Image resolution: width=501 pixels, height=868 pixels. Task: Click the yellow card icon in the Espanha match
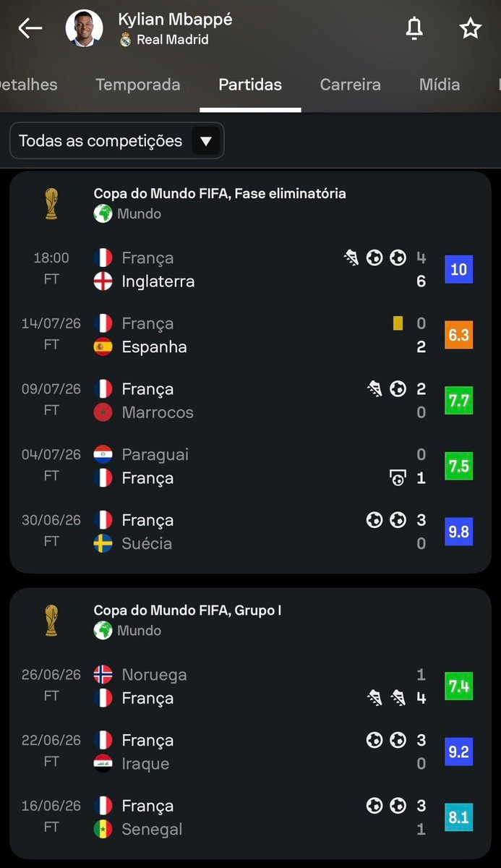[398, 323]
